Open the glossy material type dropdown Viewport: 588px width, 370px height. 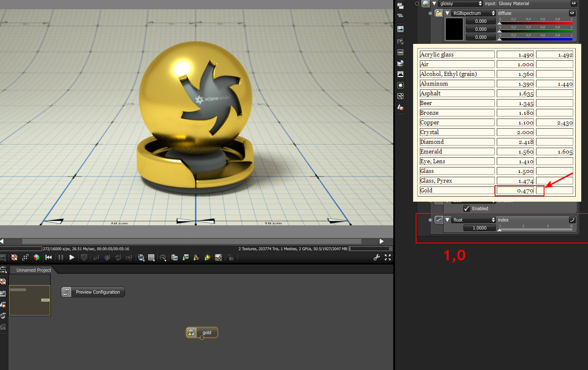tap(460, 3)
